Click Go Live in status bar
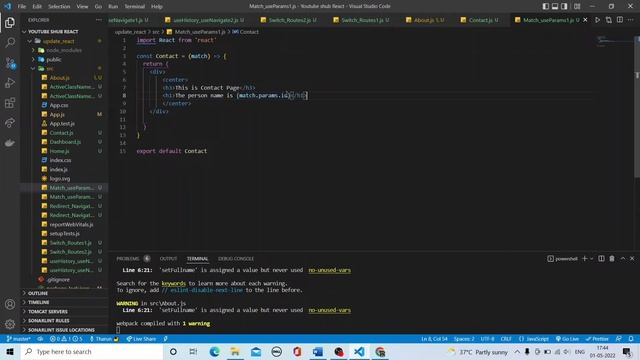This screenshot has width=640, height=360. click(x=567, y=339)
